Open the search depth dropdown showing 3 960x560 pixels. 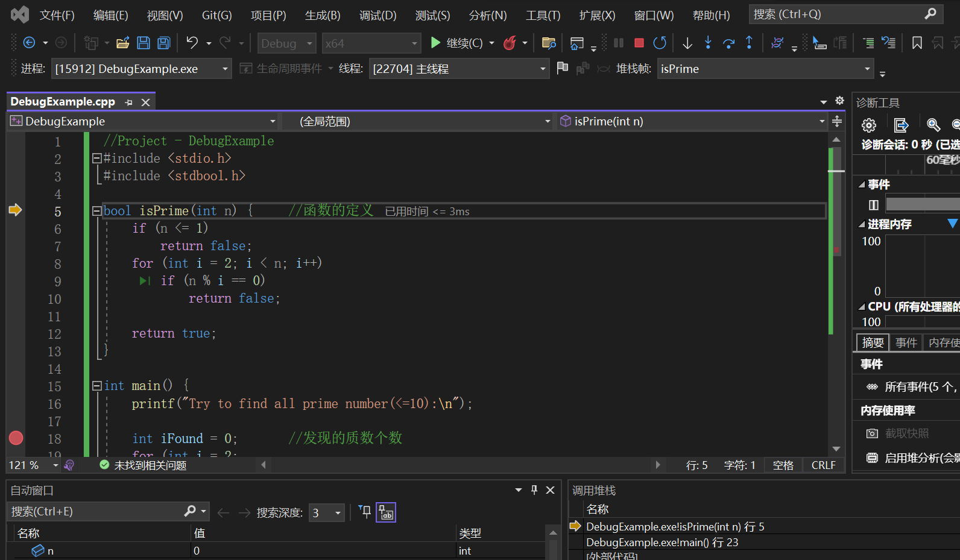click(x=326, y=513)
